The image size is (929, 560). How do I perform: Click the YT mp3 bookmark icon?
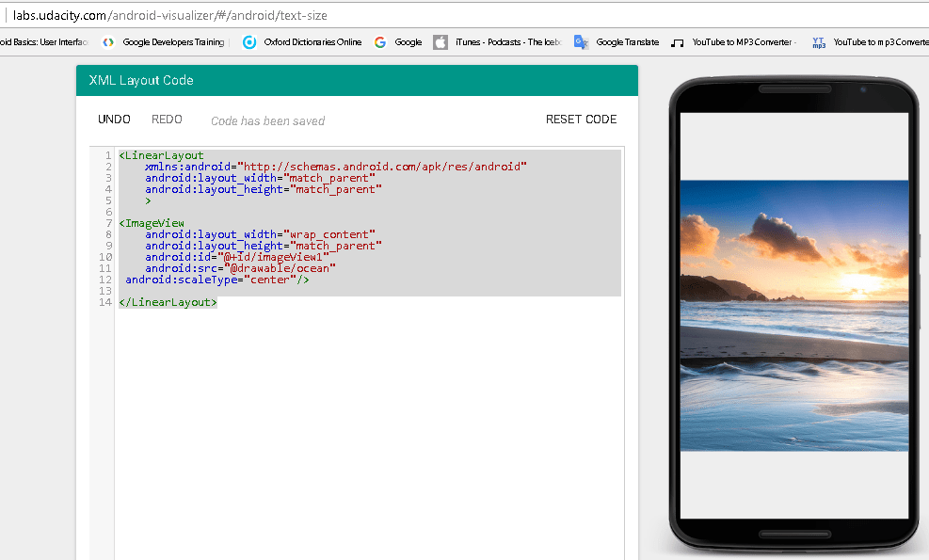(818, 41)
